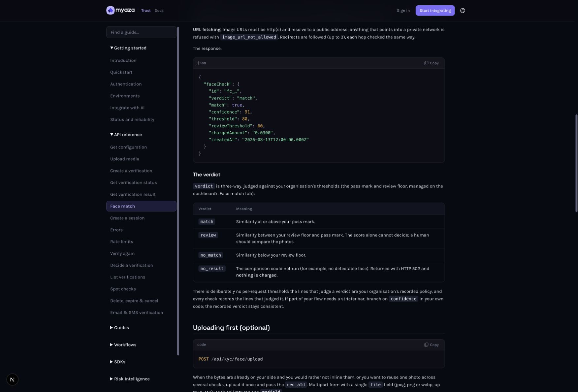Expand the Workflows section
578x392 pixels.
tap(123, 345)
